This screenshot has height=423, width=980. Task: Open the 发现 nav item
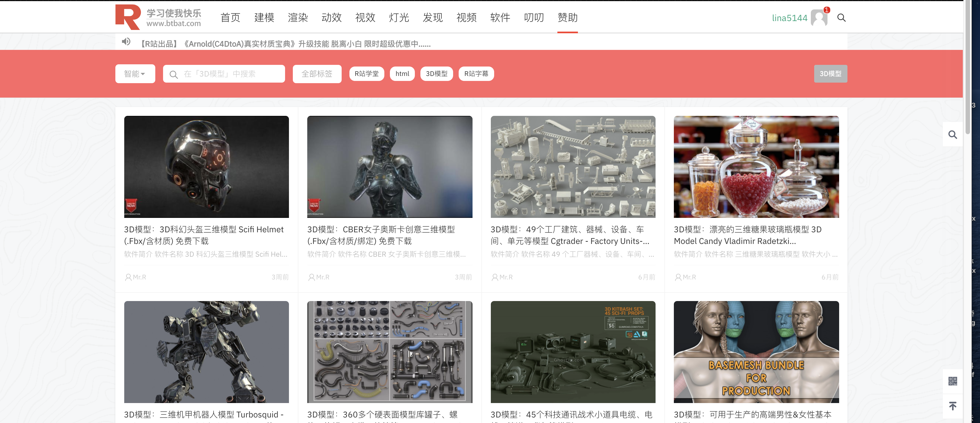pos(433,17)
